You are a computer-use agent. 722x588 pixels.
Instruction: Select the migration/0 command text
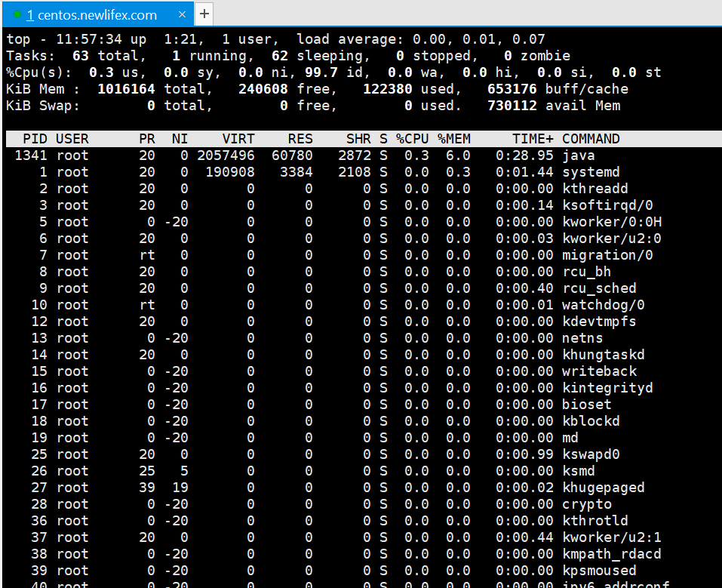[607, 255]
